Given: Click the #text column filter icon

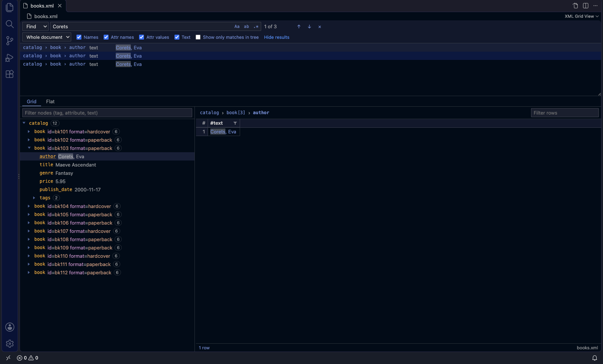Looking at the screenshot, I should pyautogui.click(x=235, y=123).
